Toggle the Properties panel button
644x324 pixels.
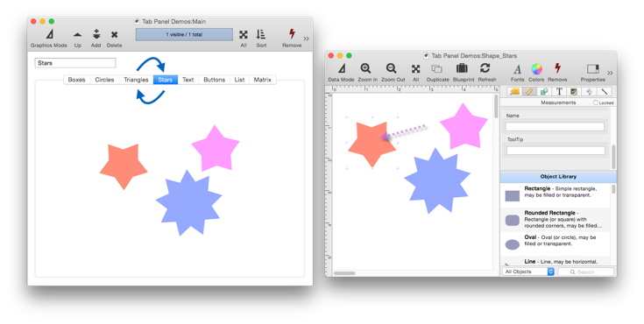click(x=593, y=68)
